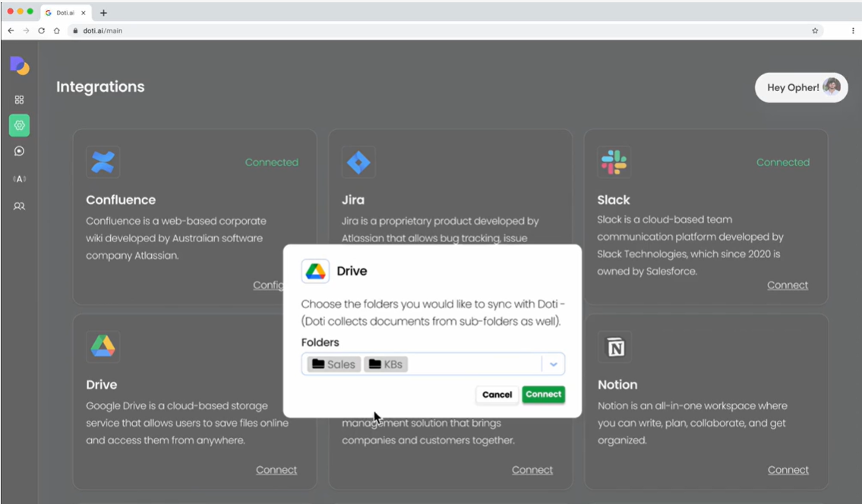This screenshot has width=862, height=504.
Task: Click the Doti logo in the sidebar
Action: (x=19, y=67)
